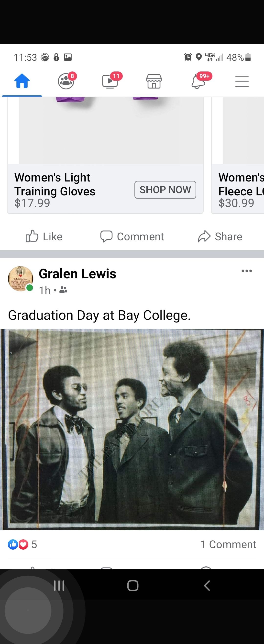This screenshot has width=264, height=644.
Task: Tap SHOP NOW for Training Gloves
Action: pyautogui.click(x=165, y=190)
